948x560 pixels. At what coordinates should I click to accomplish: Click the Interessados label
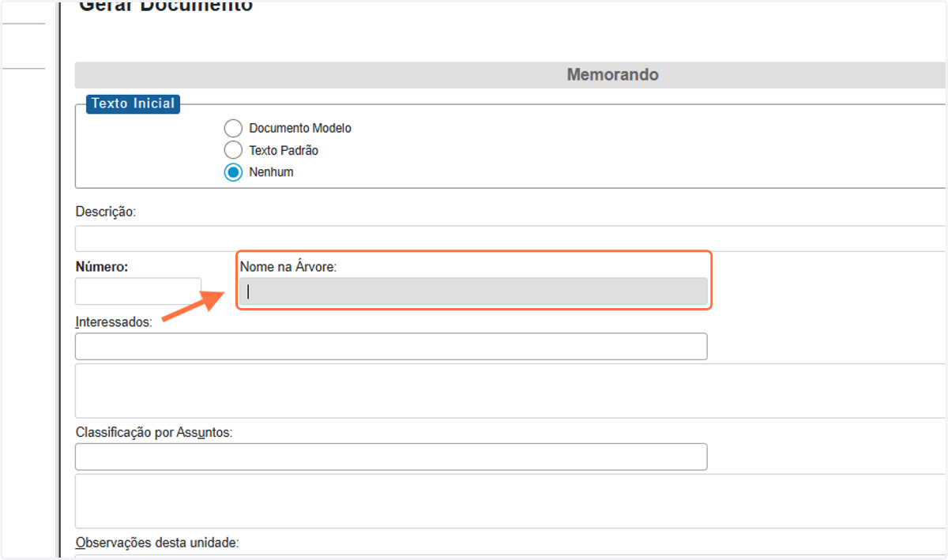point(114,321)
